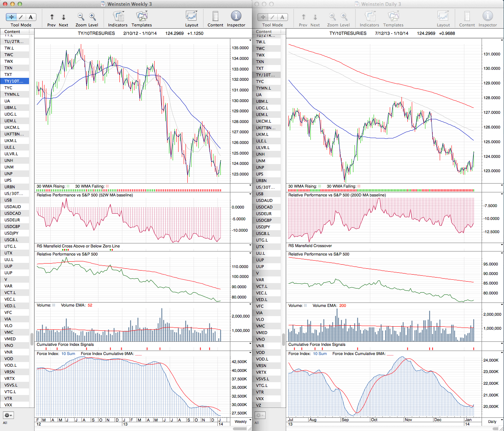Select USDJPY in Weekly symbol list

coord(11,233)
